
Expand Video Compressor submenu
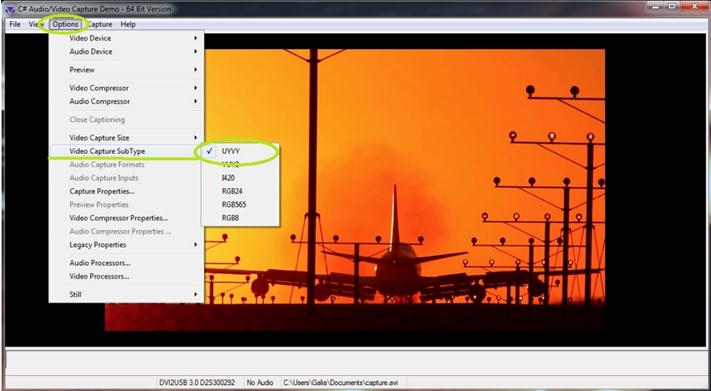click(127, 88)
